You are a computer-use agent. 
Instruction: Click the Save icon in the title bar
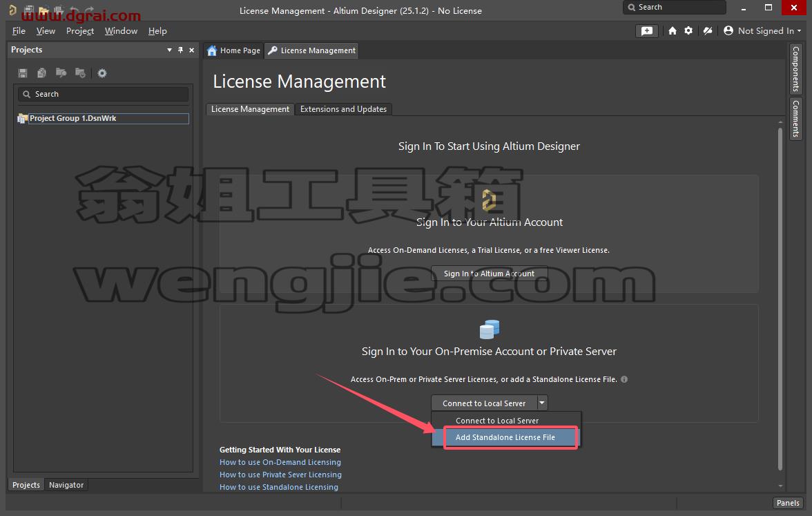pos(29,10)
